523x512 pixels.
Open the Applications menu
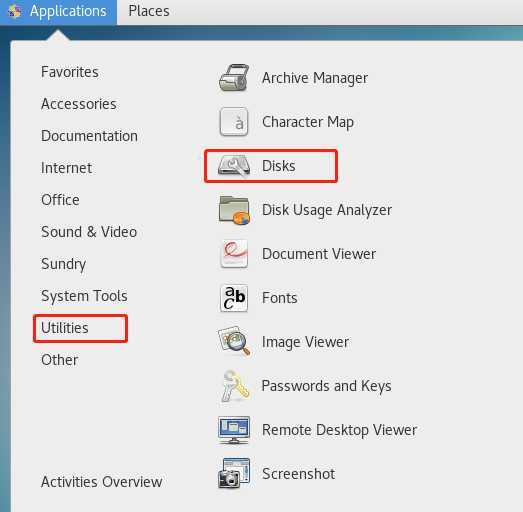pyautogui.click(x=58, y=12)
